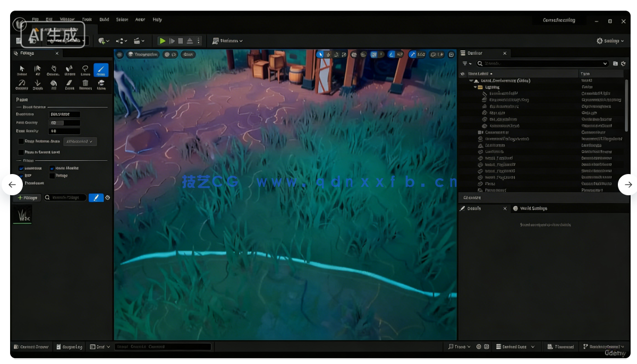This screenshot has width=637, height=364.
Task: Open the Build menu
Action: pyautogui.click(x=104, y=19)
